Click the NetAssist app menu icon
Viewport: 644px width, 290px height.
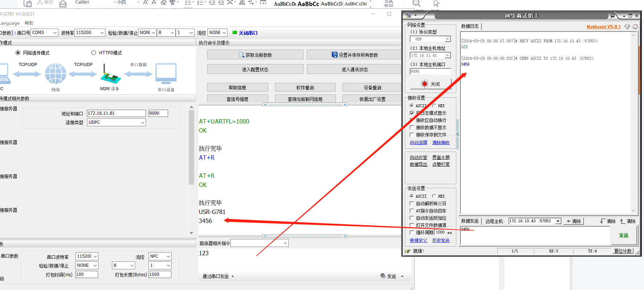[x=409, y=16]
